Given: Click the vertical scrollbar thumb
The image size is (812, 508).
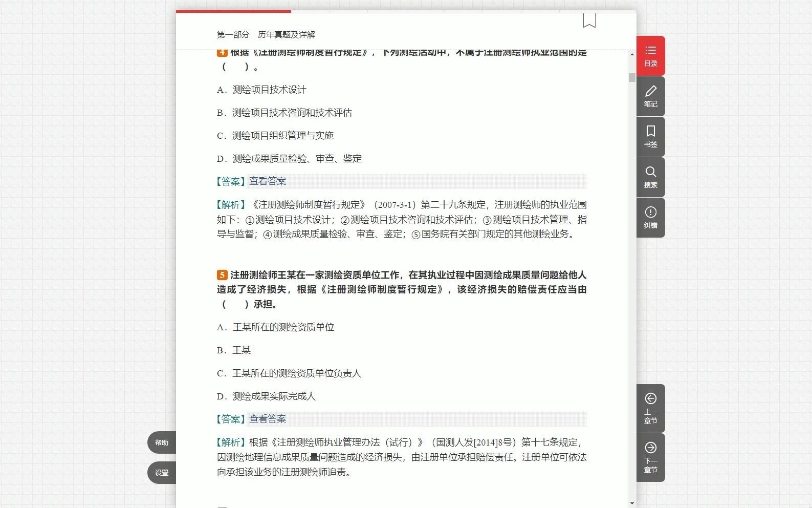Looking at the screenshot, I should 632,77.
